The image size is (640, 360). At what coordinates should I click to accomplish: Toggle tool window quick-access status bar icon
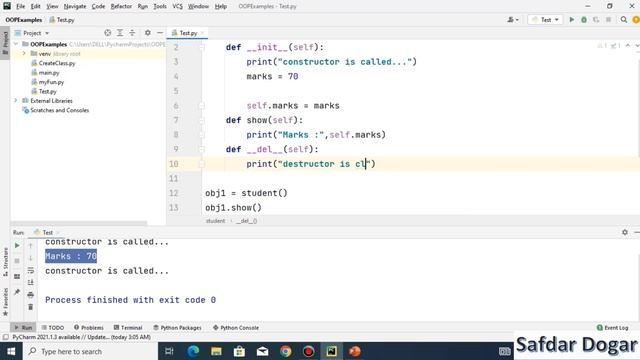5,337
